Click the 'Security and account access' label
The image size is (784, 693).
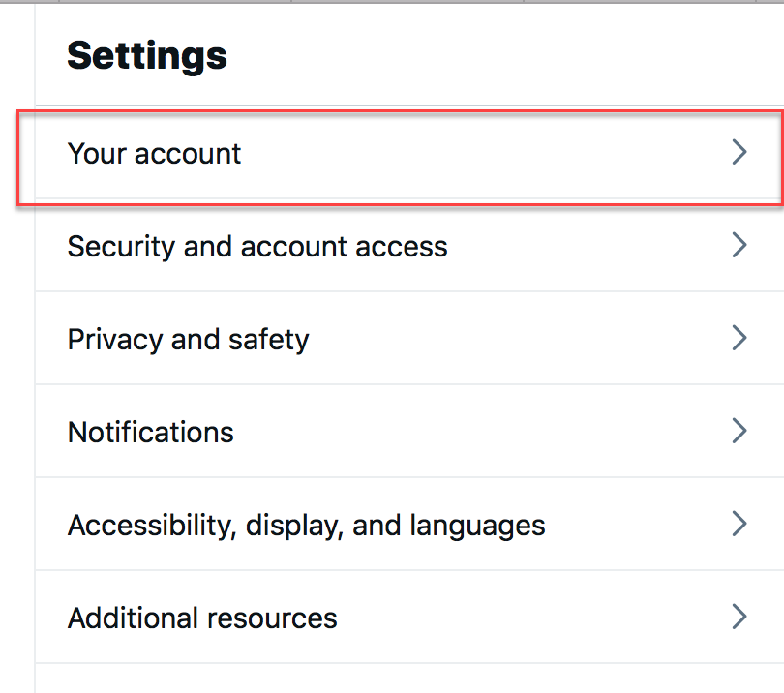tap(256, 246)
